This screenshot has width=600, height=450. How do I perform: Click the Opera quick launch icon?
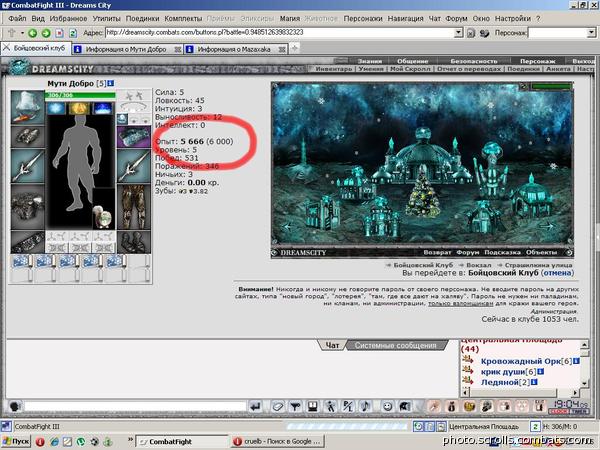coord(40,442)
